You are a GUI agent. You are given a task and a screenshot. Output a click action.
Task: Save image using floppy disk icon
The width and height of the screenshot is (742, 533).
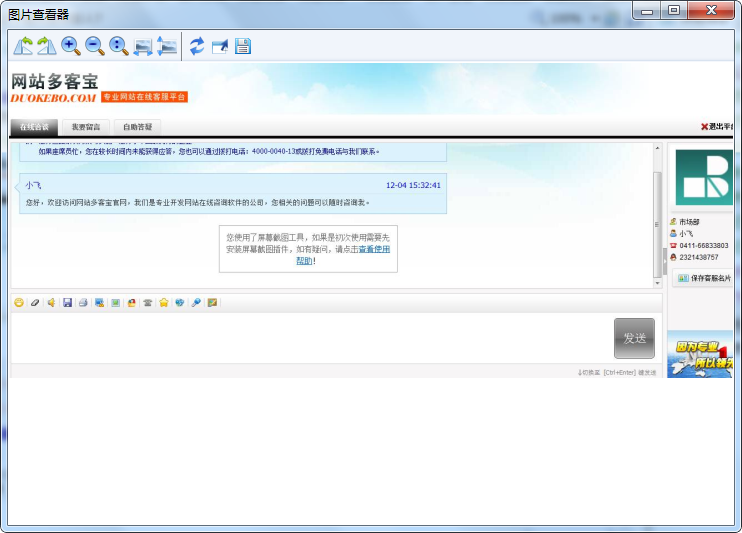click(x=243, y=46)
